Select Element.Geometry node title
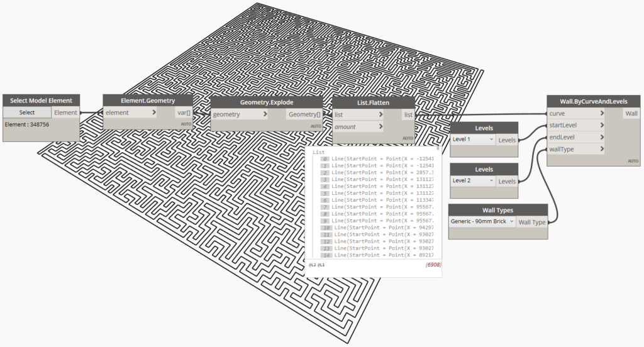 coord(148,101)
